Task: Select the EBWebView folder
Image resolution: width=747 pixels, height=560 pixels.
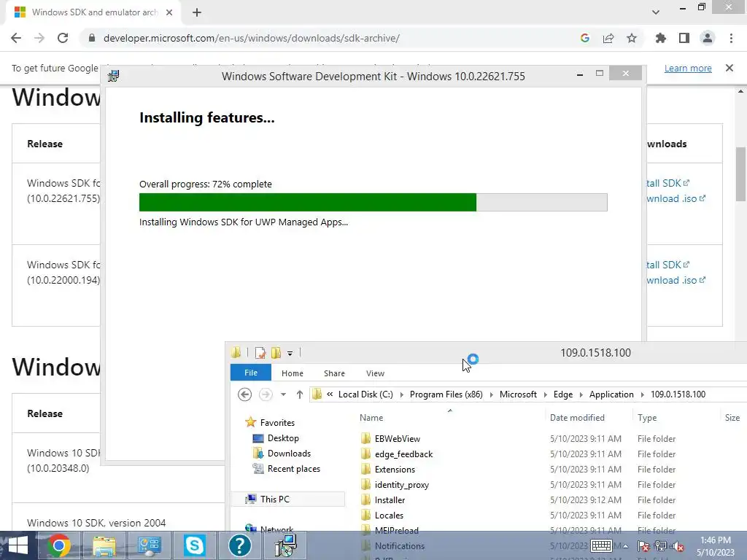Action: (x=398, y=438)
